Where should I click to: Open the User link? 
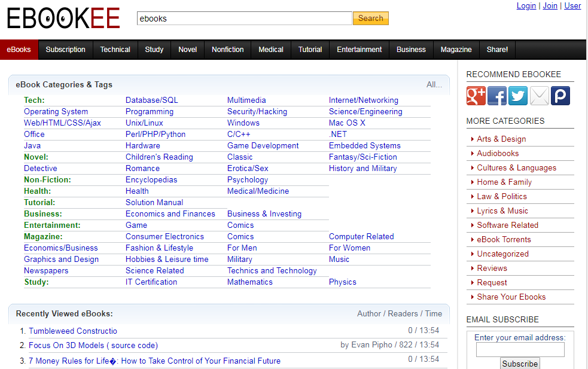tap(572, 5)
